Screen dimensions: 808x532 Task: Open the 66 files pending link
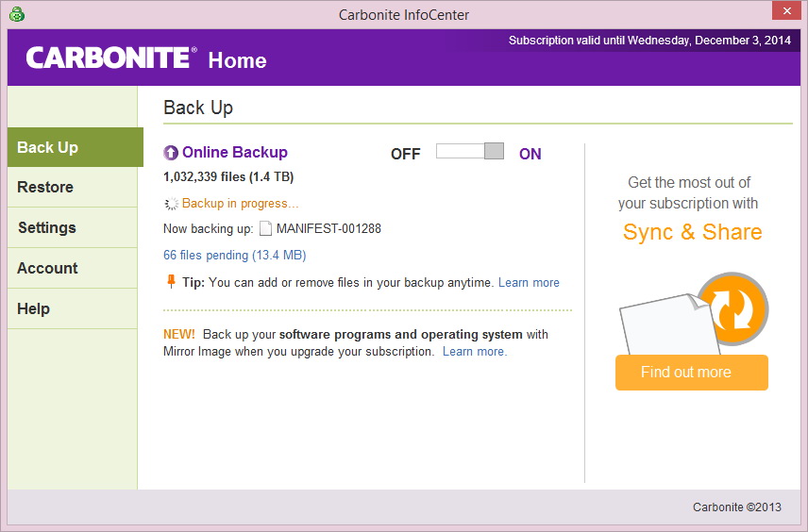(x=234, y=256)
